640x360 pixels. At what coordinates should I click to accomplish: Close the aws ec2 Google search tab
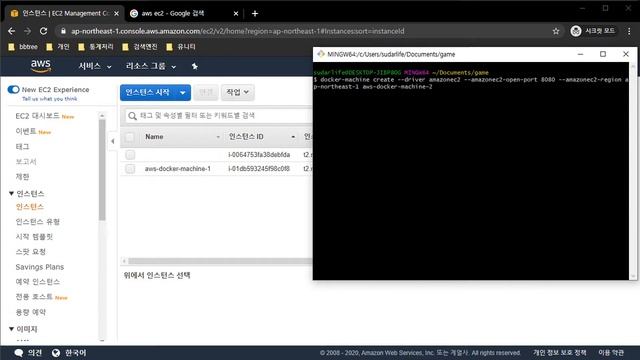pos(236,13)
